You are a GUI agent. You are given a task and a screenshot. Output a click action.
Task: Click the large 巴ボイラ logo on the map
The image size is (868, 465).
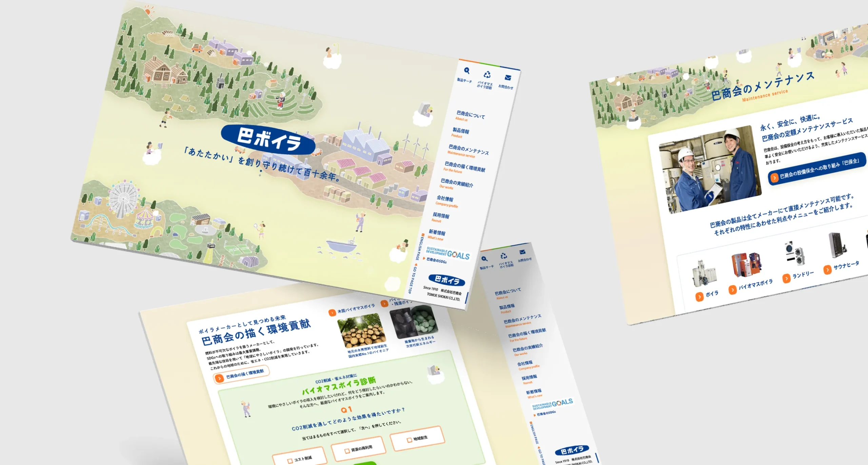click(268, 139)
